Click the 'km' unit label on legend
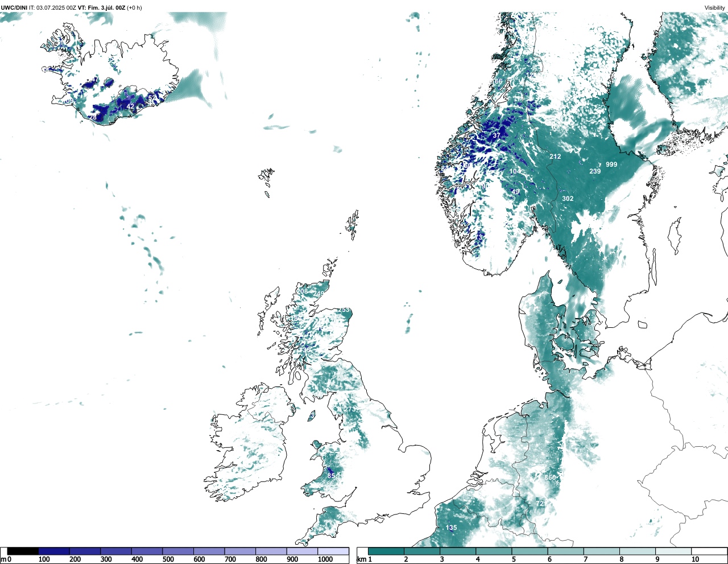 (361, 559)
